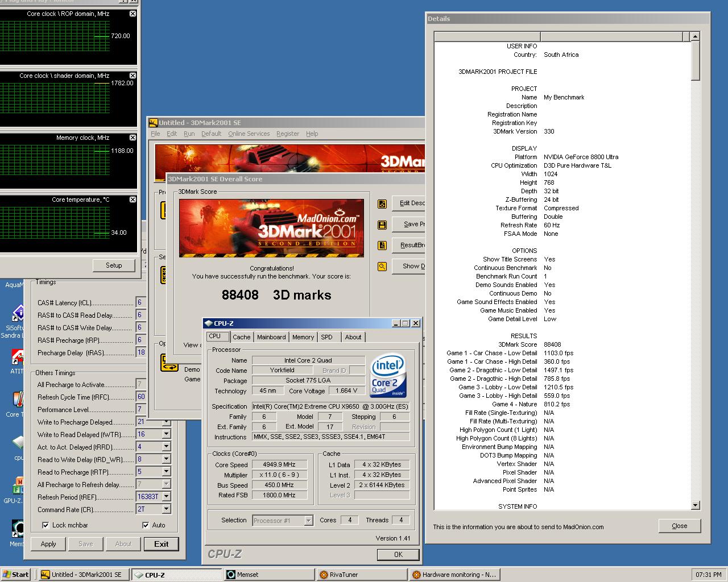Click OK in the CPU-Z window
This screenshot has height=582, width=728.
[x=398, y=555]
